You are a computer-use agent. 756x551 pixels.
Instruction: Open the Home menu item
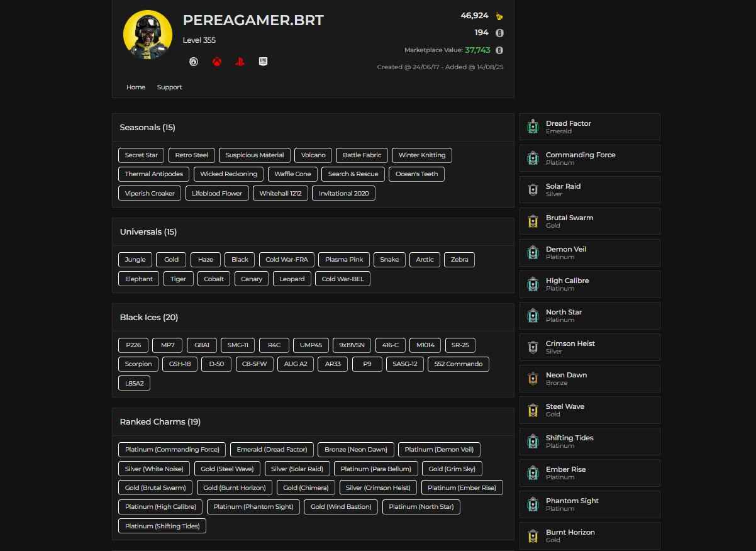tap(136, 87)
